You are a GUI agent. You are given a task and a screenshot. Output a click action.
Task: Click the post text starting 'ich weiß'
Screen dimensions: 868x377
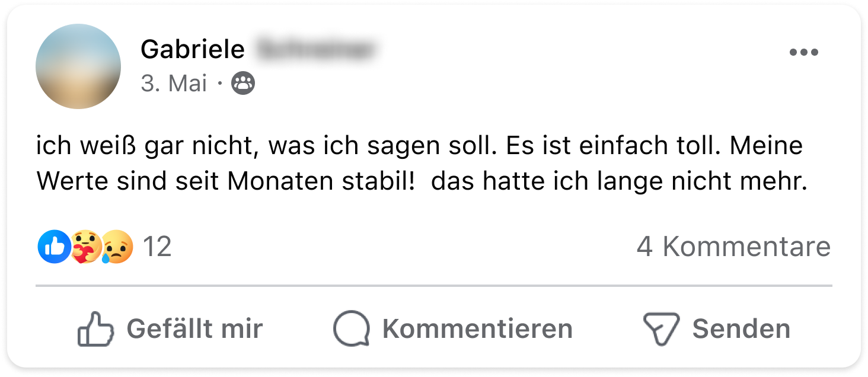tap(422, 164)
